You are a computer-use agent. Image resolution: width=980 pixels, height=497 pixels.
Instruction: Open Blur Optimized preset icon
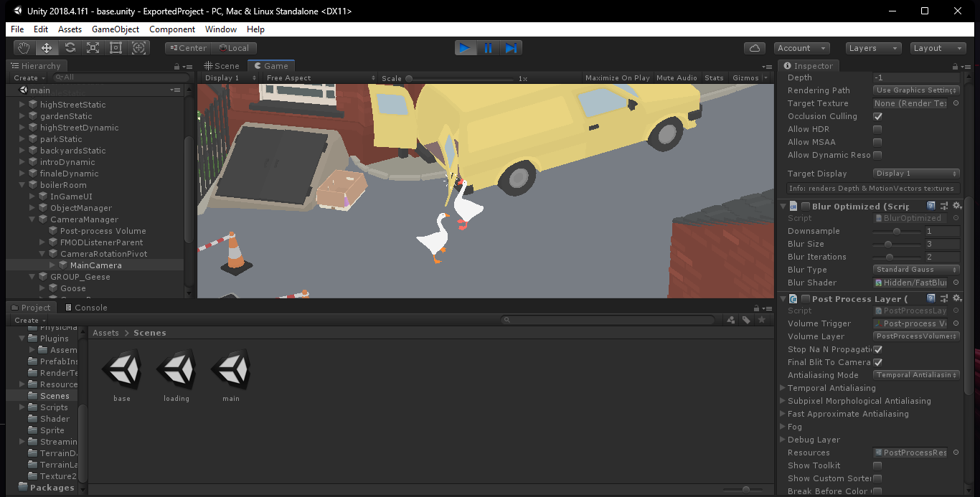[943, 207]
